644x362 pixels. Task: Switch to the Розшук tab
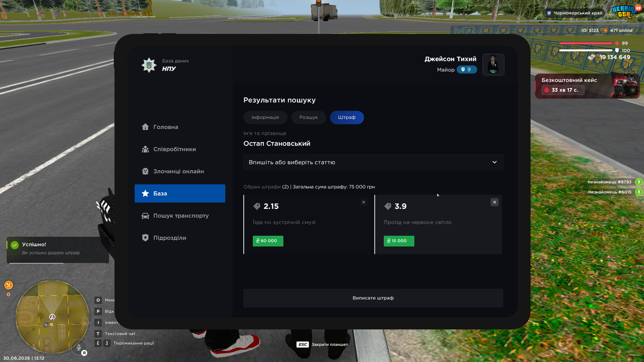click(x=309, y=117)
